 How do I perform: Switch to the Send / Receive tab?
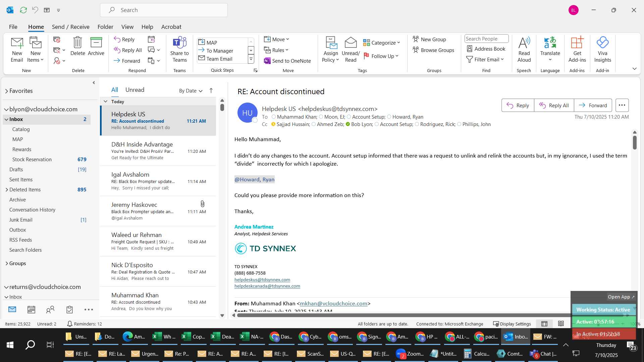70,27
